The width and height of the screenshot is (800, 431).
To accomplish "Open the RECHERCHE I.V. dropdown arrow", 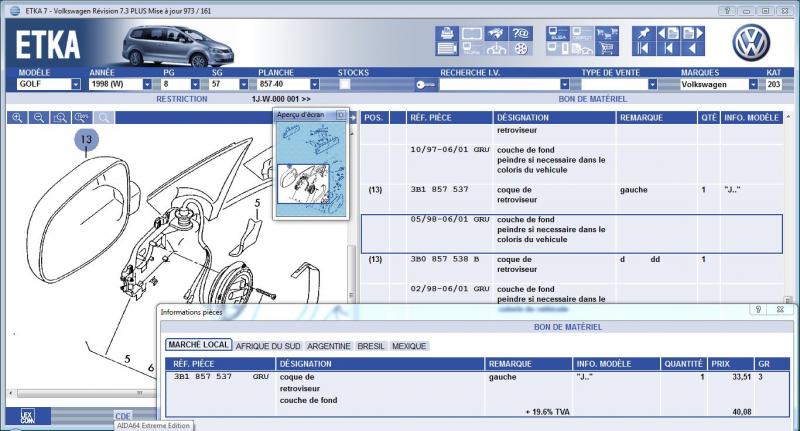I will 564,84.
